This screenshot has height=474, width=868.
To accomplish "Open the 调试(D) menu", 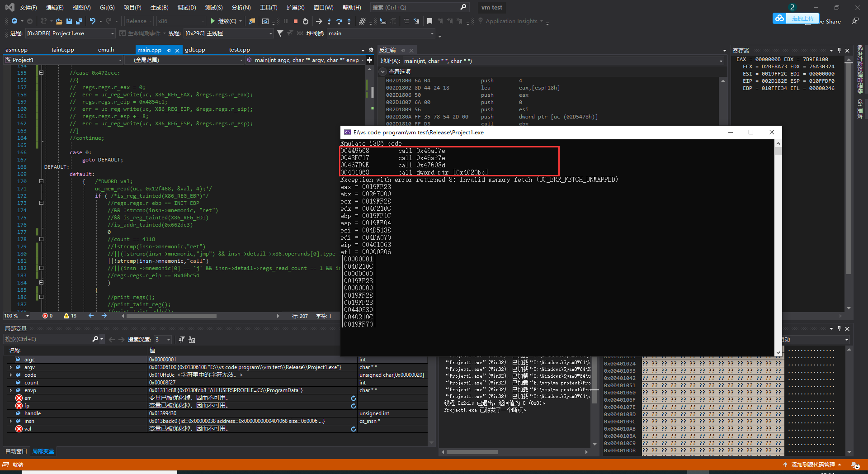I will point(186,8).
